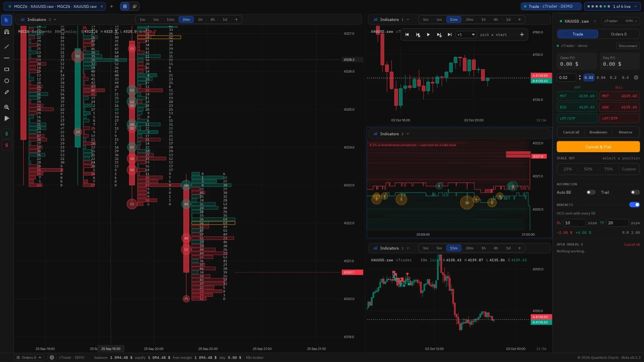Open the replay speed x1 dropdown

point(466,35)
